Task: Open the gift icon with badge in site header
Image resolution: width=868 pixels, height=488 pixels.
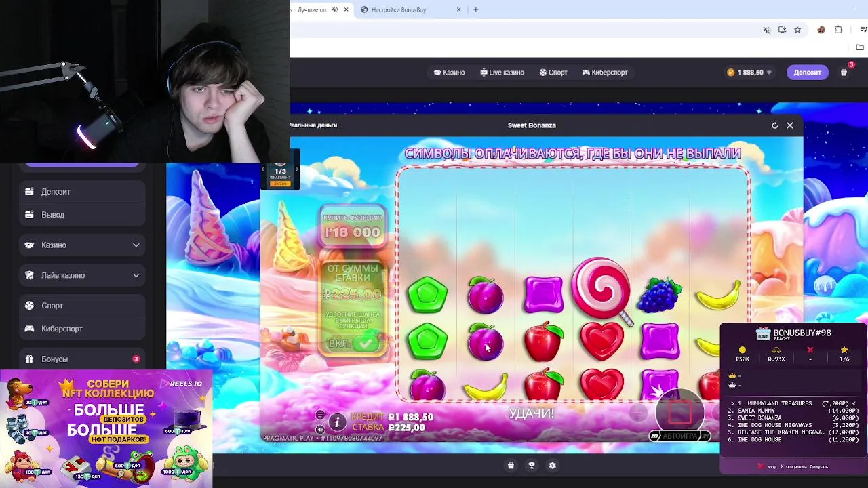Action: 844,72
